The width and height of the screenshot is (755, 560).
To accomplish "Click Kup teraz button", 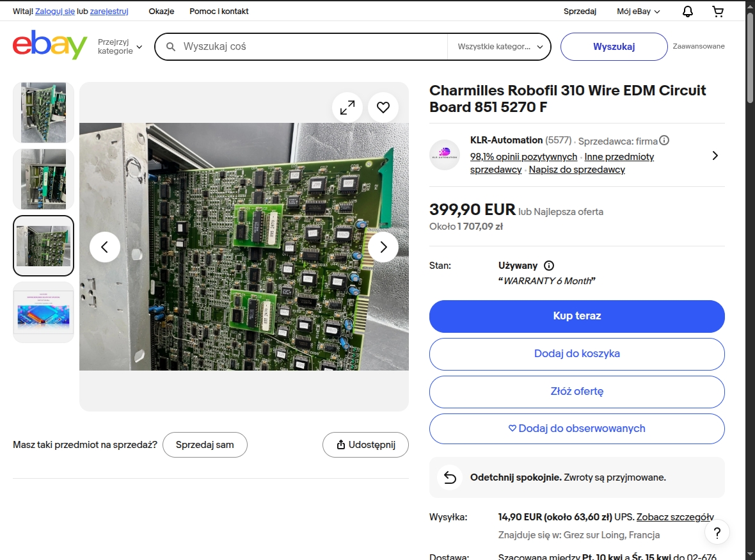I will (577, 316).
